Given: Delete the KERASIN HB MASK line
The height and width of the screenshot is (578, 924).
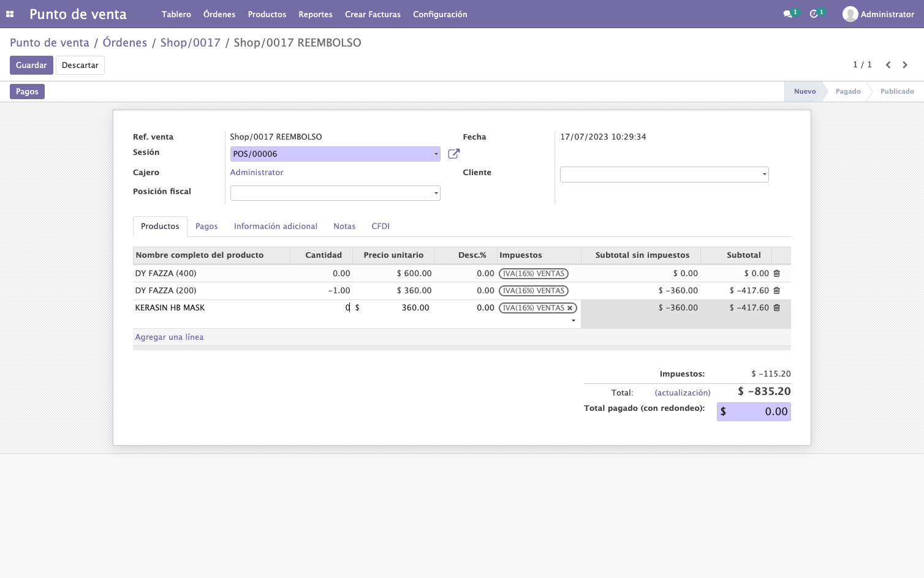Looking at the screenshot, I should [776, 308].
